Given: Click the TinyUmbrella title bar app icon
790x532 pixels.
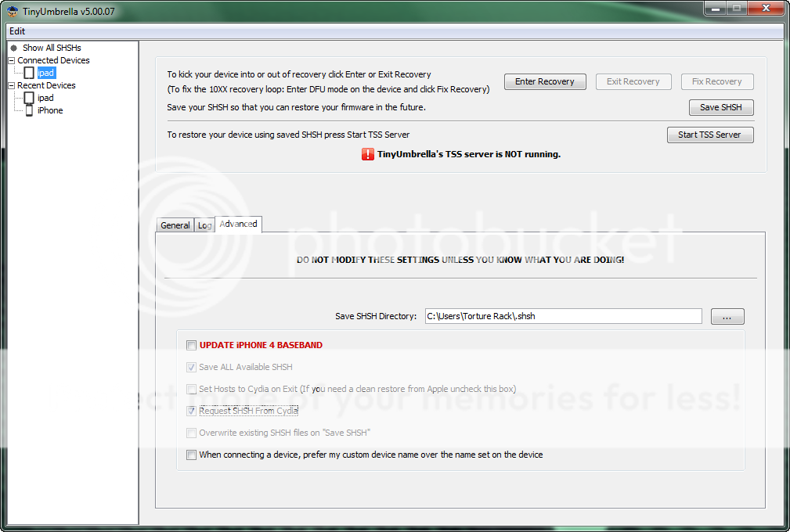Looking at the screenshot, I should [13, 11].
